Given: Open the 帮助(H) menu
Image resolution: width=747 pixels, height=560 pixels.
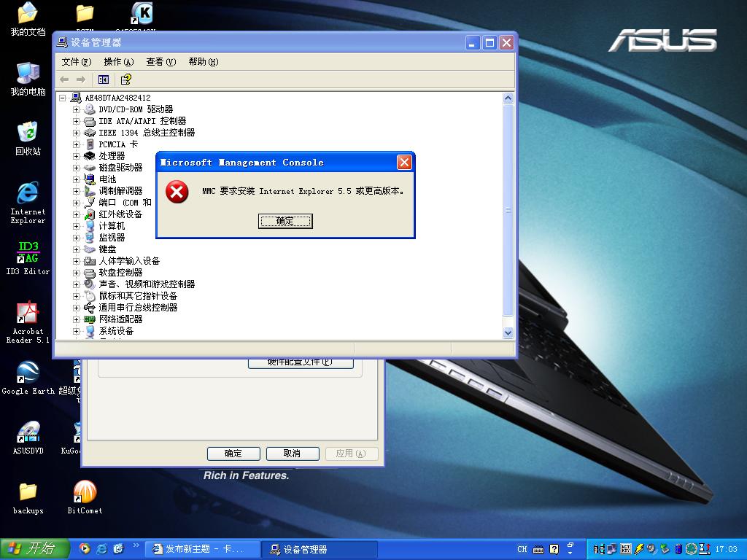Looking at the screenshot, I should [x=204, y=62].
